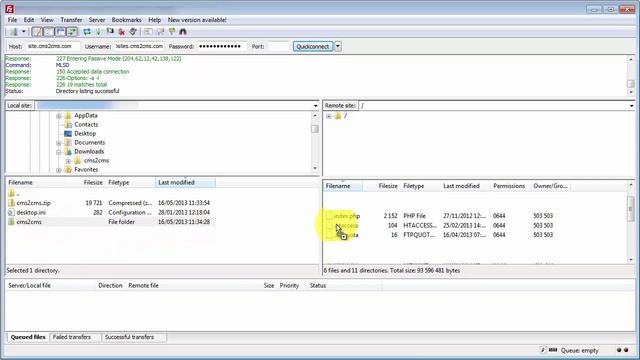
Task: Expand the AppData folder in local tree
Action: pyautogui.click(x=59, y=116)
